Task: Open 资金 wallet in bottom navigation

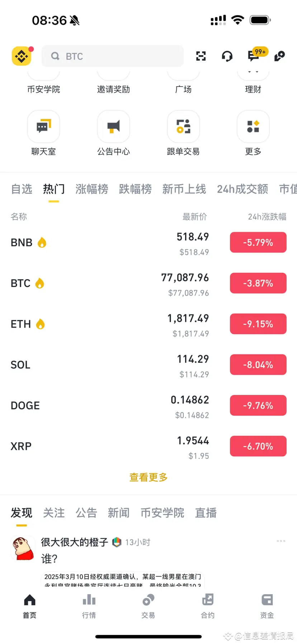Action: pyautogui.click(x=267, y=606)
